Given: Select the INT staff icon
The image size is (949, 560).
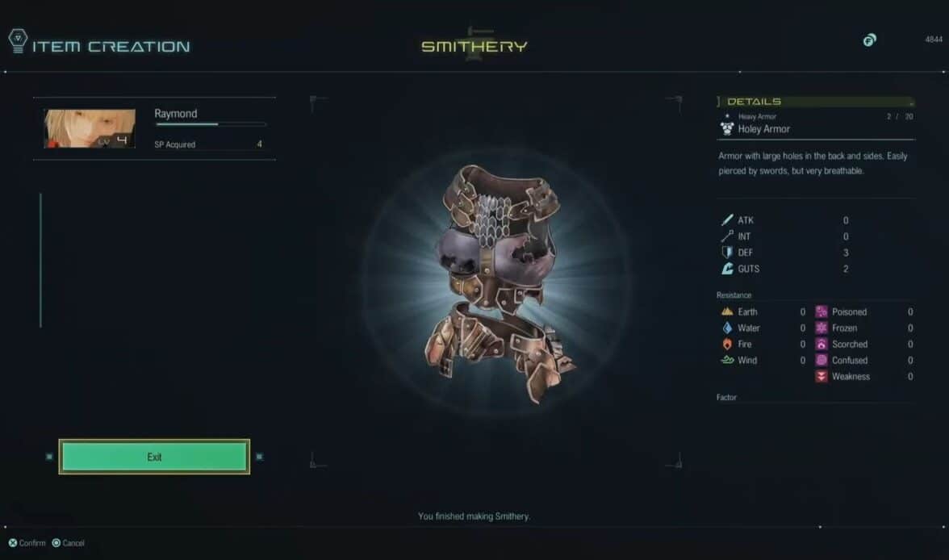Looking at the screenshot, I should (x=727, y=236).
